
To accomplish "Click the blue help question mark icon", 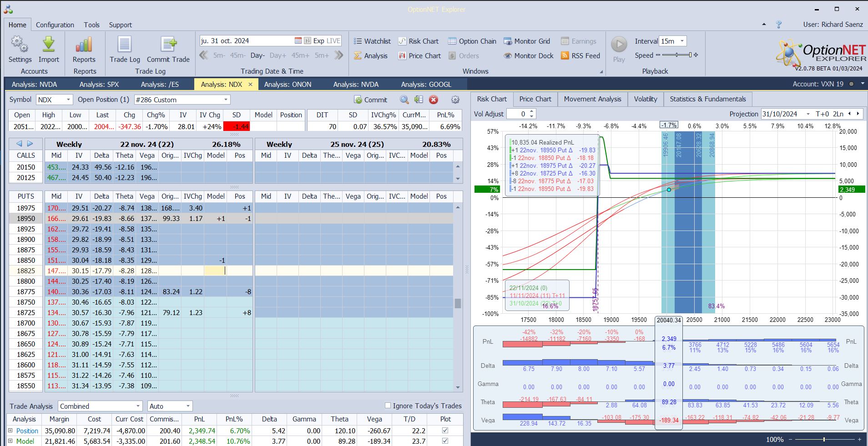I will 779,25.
